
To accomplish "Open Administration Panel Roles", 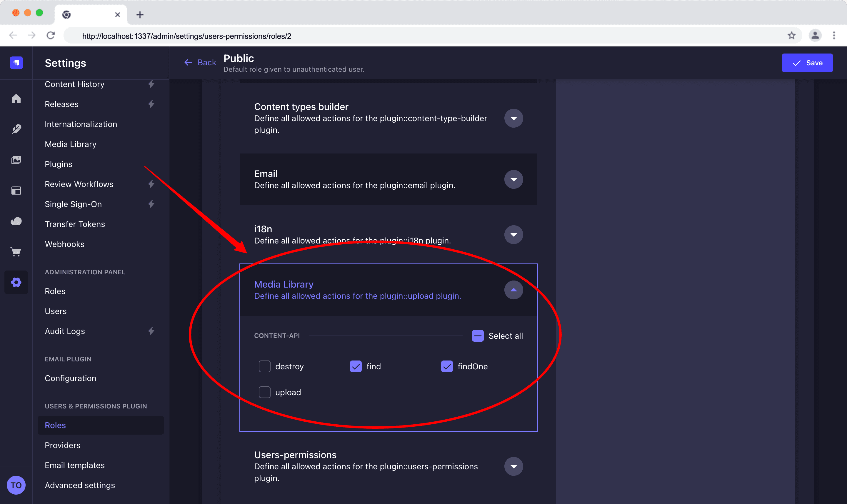I will [x=55, y=291].
